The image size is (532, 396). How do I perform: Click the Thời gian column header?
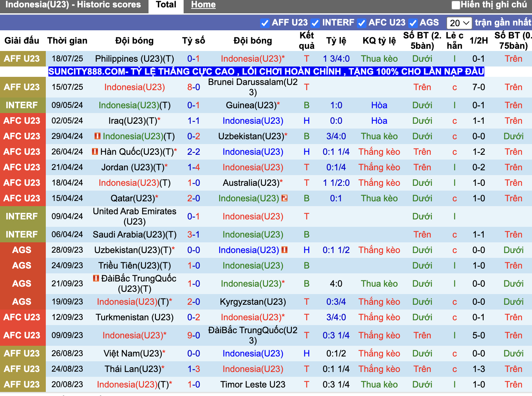(67, 41)
